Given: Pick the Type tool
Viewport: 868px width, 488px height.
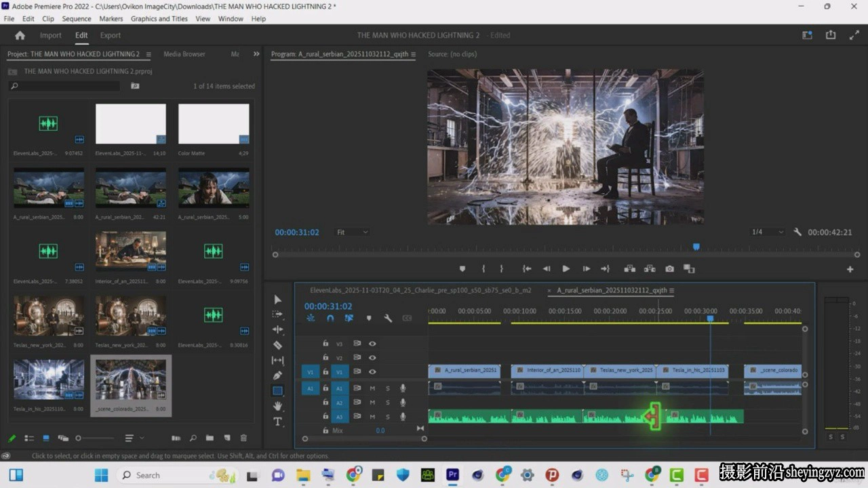Looking at the screenshot, I should [277, 422].
